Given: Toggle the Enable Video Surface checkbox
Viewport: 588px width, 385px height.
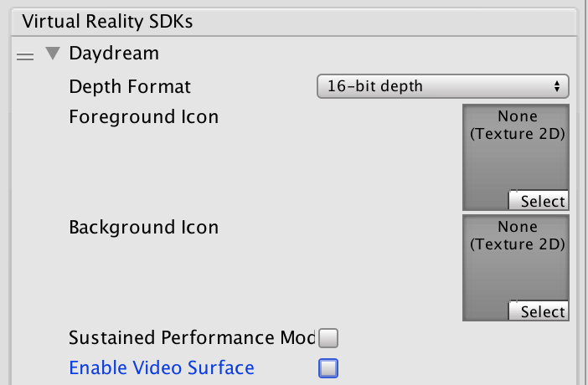Looking at the screenshot, I should point(328,367).
